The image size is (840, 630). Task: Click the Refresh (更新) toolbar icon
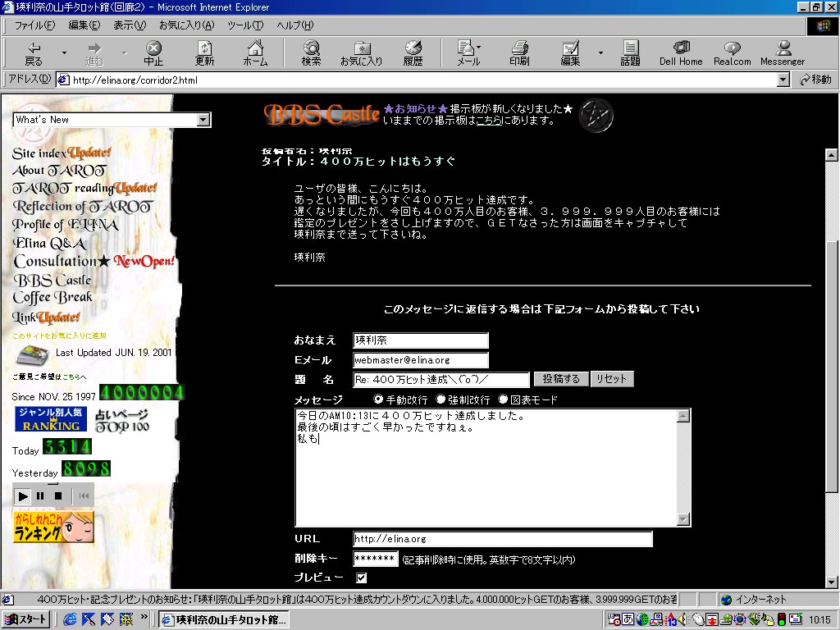(x=204, y=53)
